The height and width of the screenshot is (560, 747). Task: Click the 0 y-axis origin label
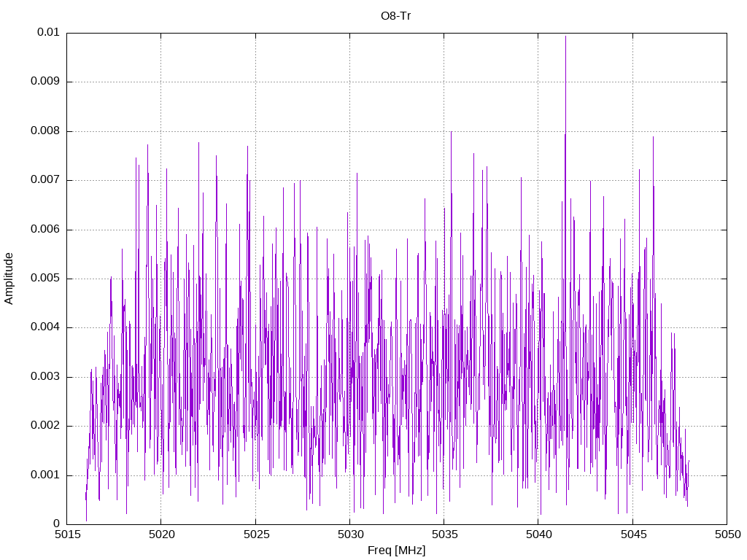click(56, 524)
